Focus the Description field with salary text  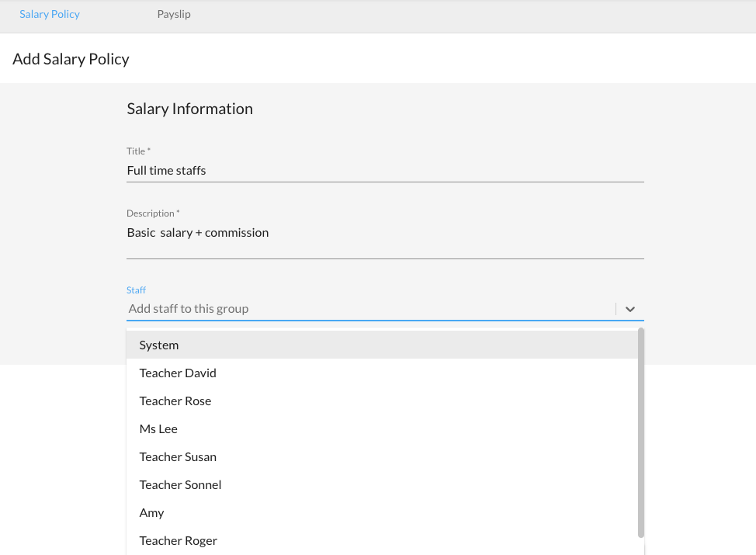coord(385,233)
